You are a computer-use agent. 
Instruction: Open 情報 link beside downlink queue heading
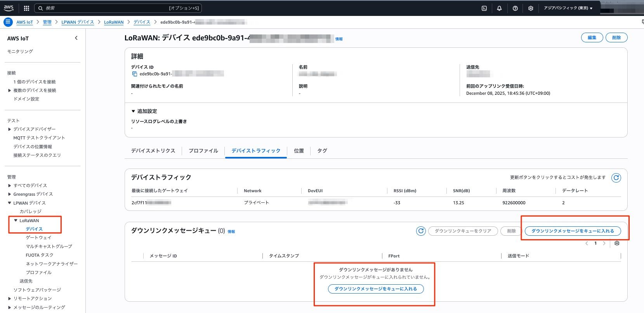point(231,232)
